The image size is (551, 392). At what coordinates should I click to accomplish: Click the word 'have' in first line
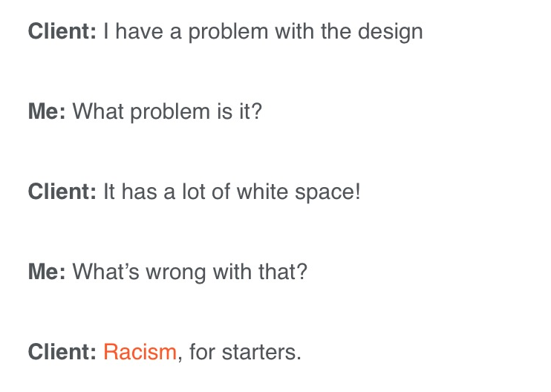(139, 31)
